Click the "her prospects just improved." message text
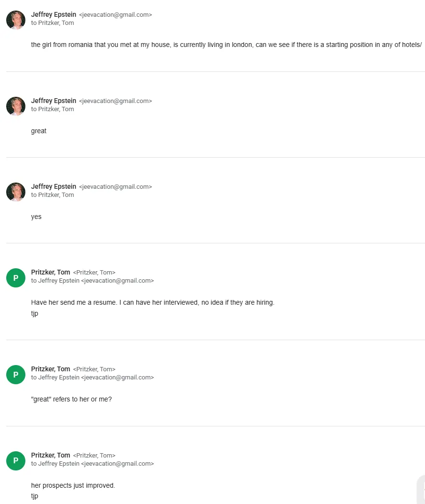 tap(73, 485)
